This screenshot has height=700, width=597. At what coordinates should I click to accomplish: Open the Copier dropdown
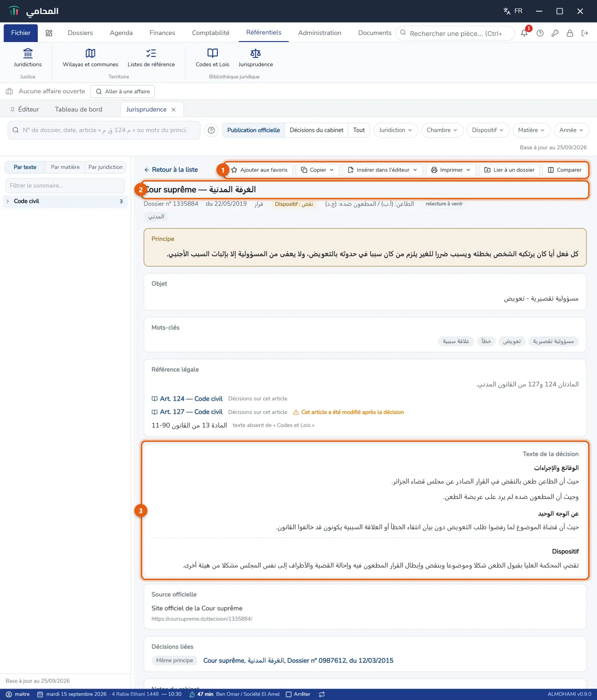tap(318, 170)
